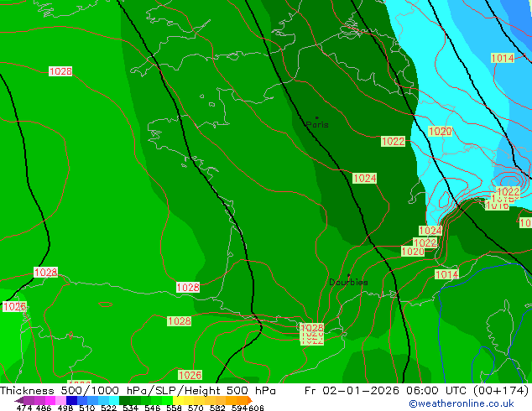This screenshot has height=411, width=532.
Task: Pick the pale pink legend swatch
Action: [x=60, y=400]
